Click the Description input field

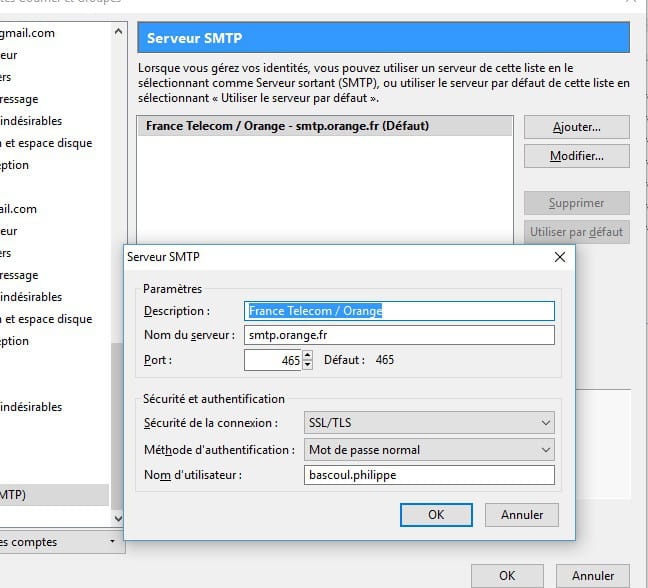coord(399,311)
